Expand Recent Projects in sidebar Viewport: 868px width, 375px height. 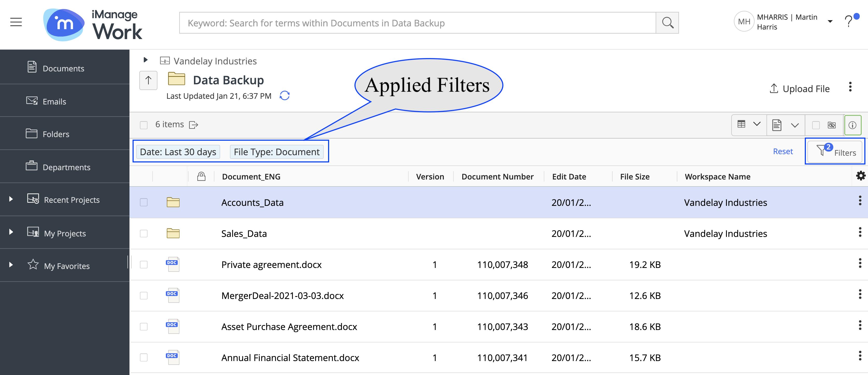(11, 199)
